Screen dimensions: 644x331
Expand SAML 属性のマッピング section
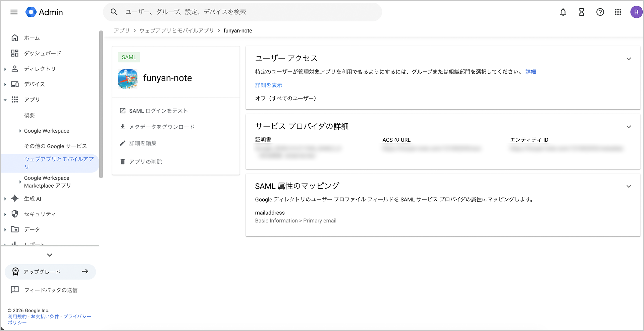(629, 187)
